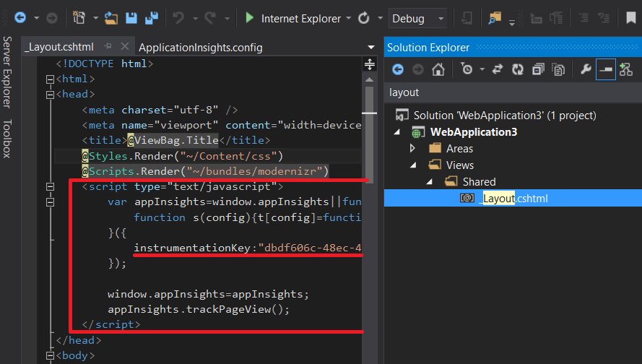Toggle Pending Changes Filter clock icon

tap(467, 69)
